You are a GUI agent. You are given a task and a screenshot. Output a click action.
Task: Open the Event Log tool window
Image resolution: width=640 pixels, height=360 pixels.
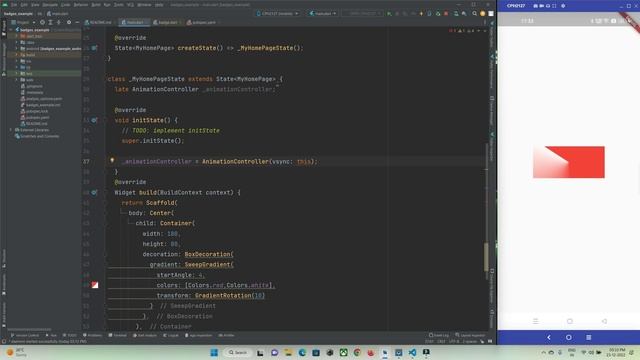438,335
